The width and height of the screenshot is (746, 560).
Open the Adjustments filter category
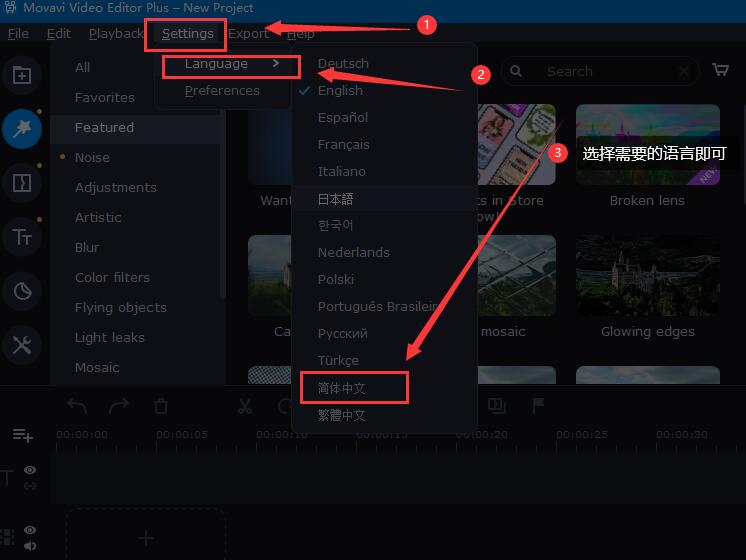click(116, 187)
